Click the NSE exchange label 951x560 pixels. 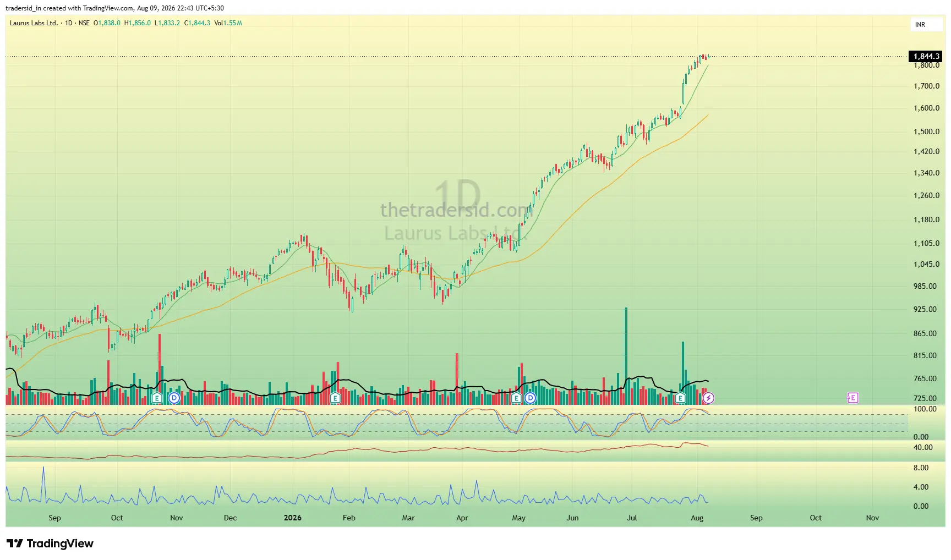84,23
